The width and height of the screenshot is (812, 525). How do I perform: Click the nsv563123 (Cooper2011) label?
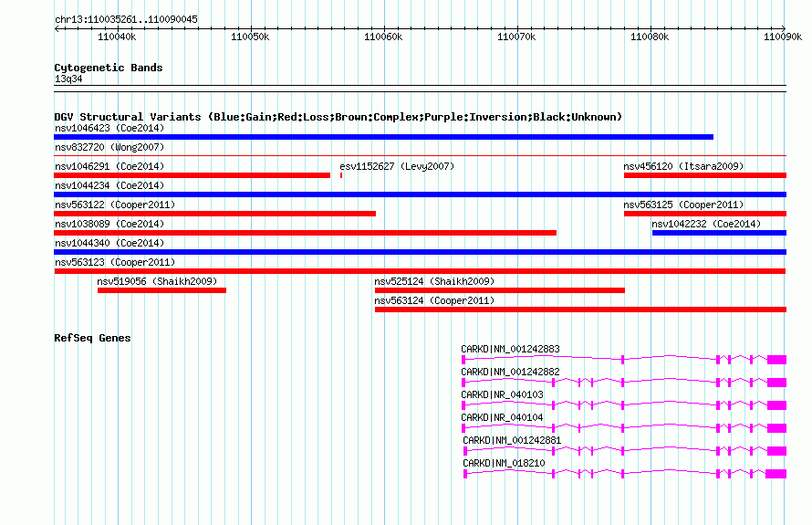[115, 262]
